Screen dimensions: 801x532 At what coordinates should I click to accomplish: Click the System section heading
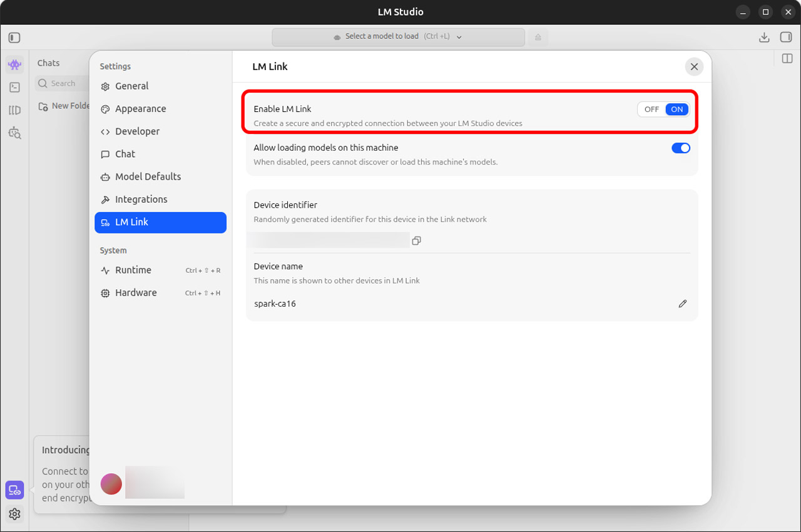(113, 250)
